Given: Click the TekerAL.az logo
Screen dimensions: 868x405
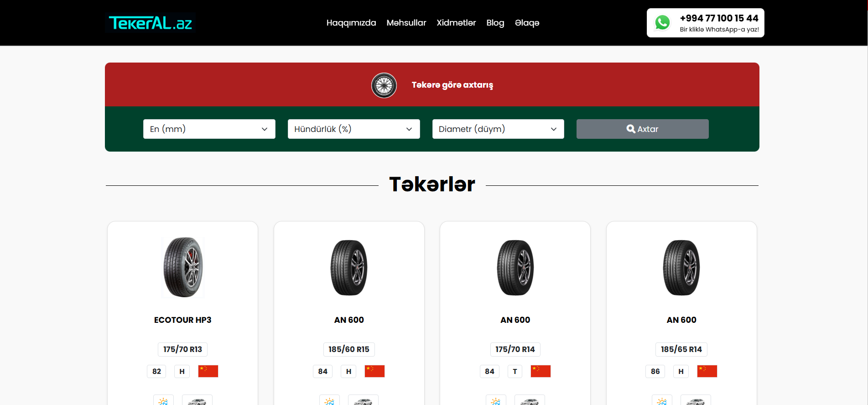Looking at the screenshot, I should click(151, 23).
